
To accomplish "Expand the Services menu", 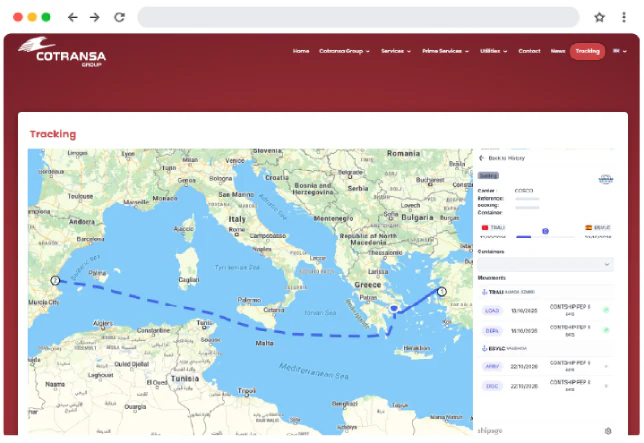I will pyautogui.click(x=396, y=51).
